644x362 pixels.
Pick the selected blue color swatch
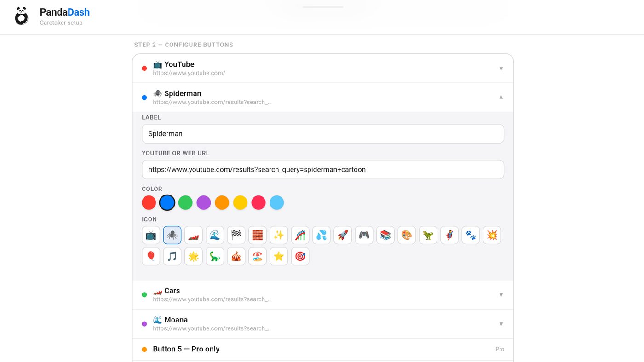[x=167, y=202]
